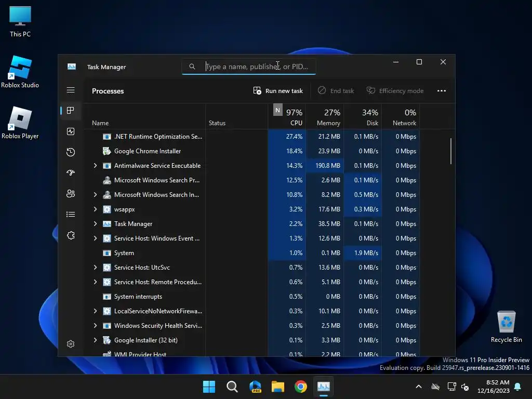Select Google Chrome Installer process

pyautogui.click(x=252, y=151)
